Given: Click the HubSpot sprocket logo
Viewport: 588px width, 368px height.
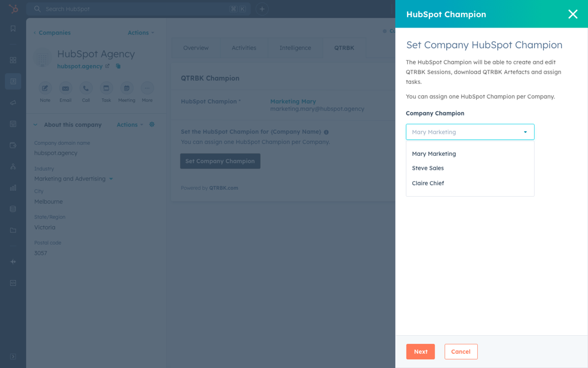Looking at the screenshot, I should click(x=13, y=9).
